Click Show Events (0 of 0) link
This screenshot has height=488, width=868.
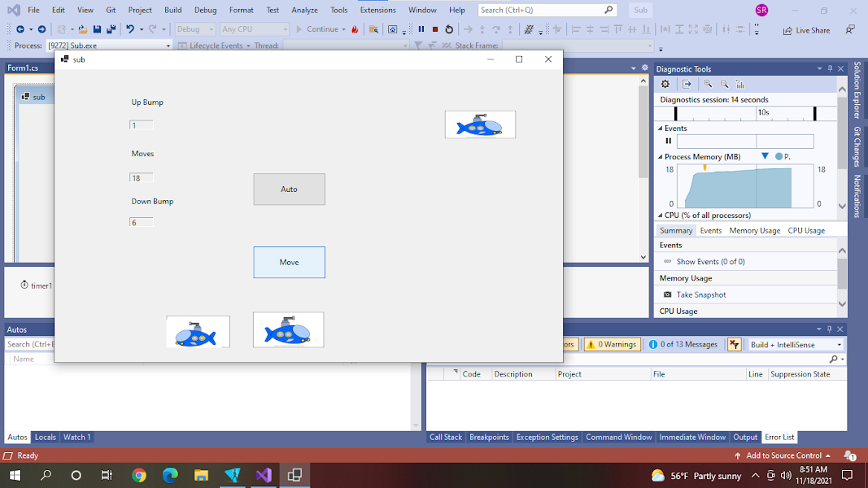pos(710,262)
